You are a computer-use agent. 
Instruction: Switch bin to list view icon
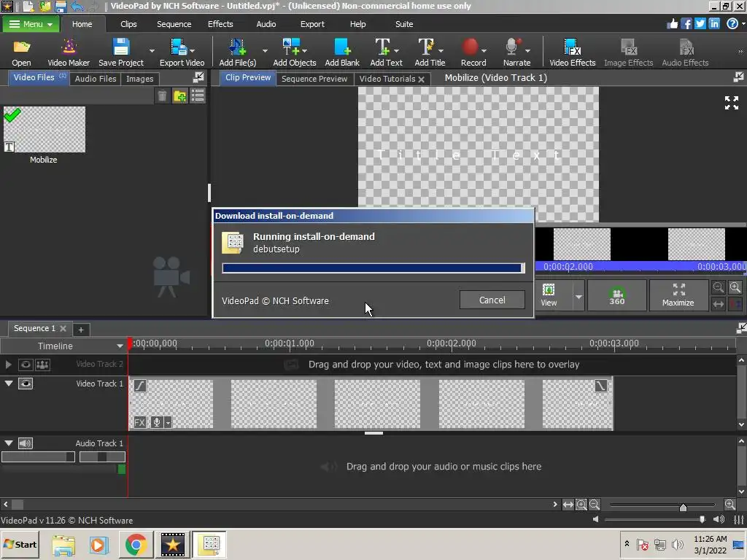pos(197,96)
